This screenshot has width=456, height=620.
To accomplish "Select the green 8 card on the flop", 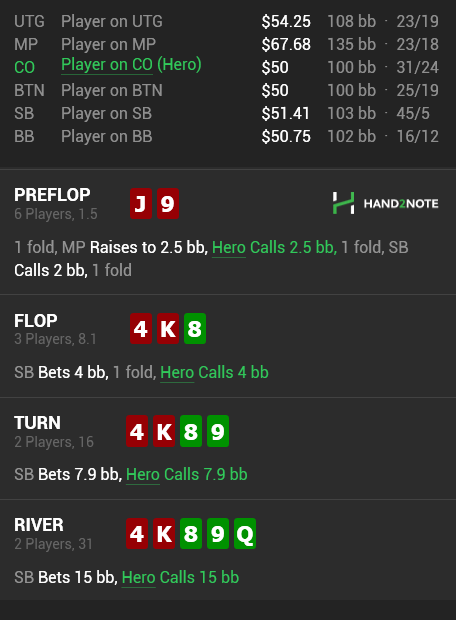I will tap(195, 329).
